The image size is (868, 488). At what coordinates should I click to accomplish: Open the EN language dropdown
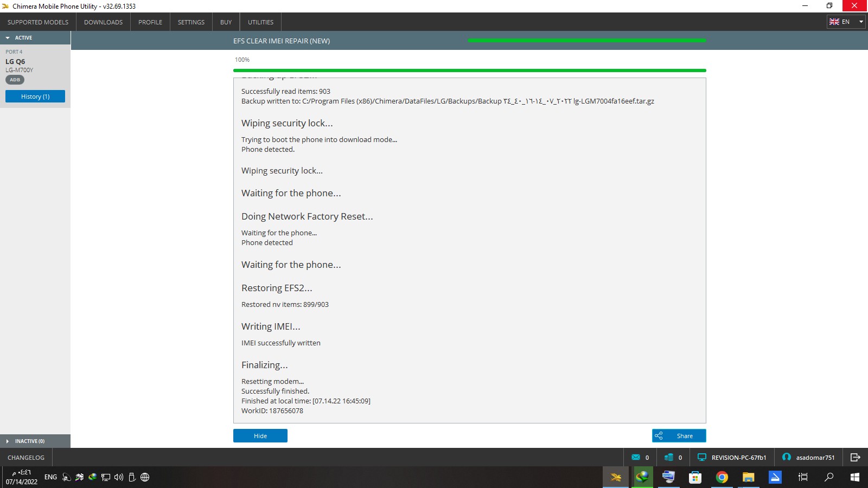(x=846, y=22)
